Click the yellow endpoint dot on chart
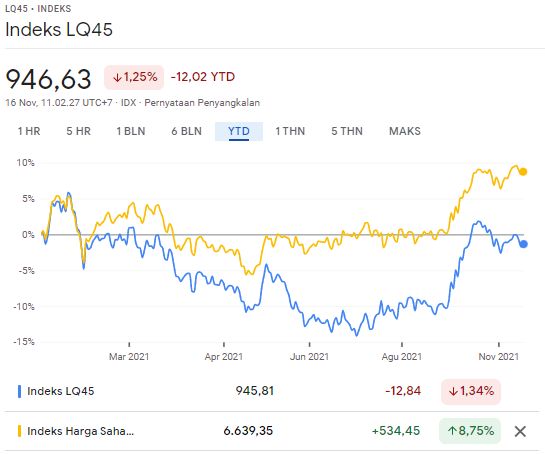Screen dimensions: 545x454 click(523, 172)
